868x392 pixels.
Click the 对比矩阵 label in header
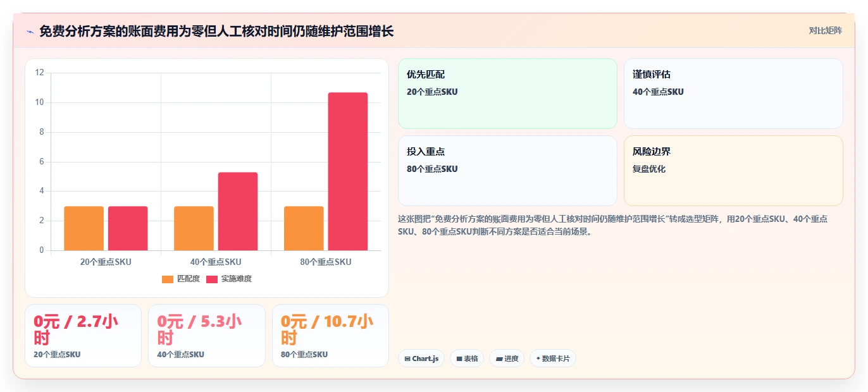pos(825,31)
